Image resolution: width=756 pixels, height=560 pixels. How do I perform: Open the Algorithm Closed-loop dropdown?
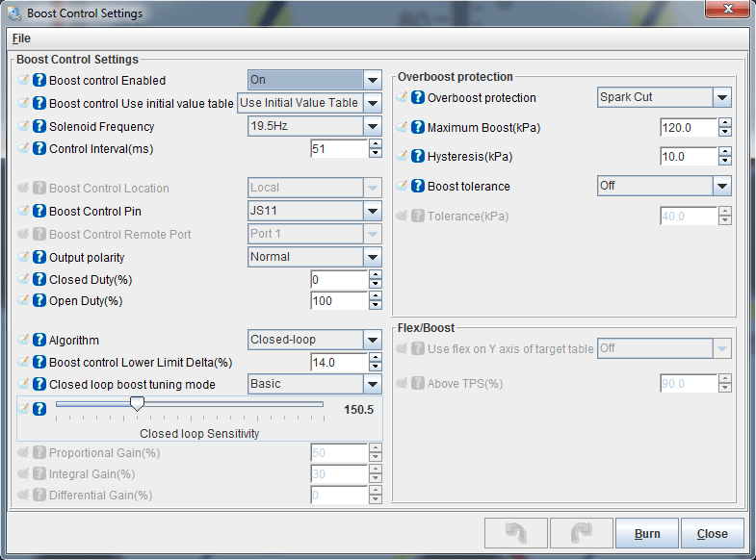click(x=373, y=340)
